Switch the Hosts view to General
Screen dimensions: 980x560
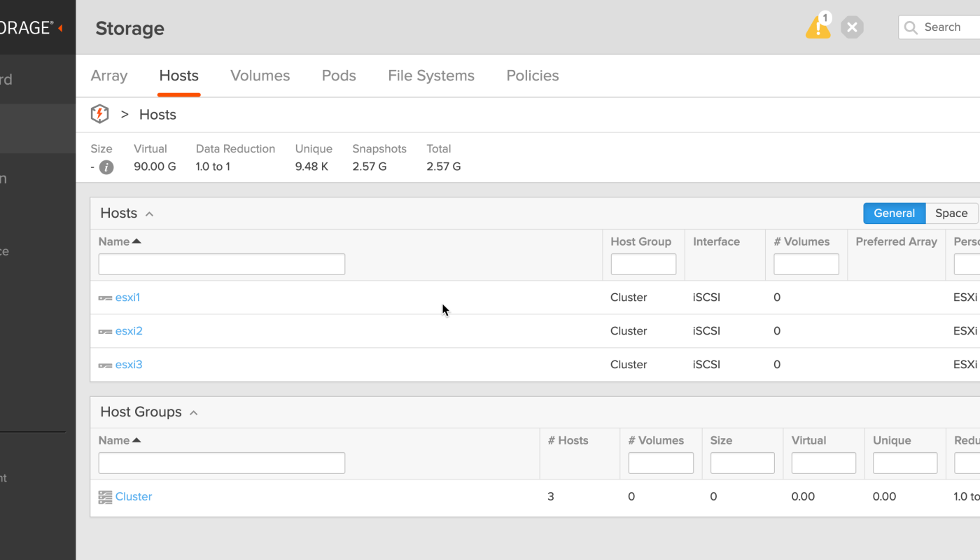pyautogui.click(x=894, y=213)
